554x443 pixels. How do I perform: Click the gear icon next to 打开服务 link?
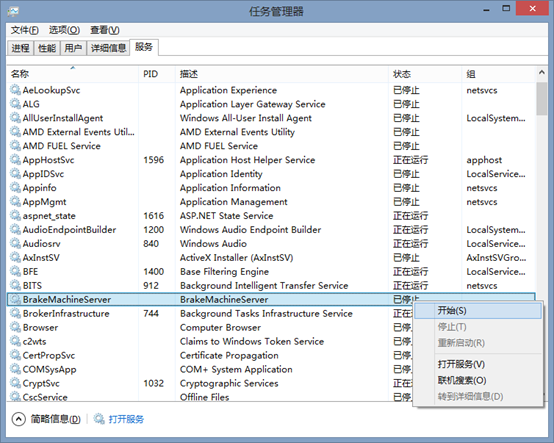(99, 419)
